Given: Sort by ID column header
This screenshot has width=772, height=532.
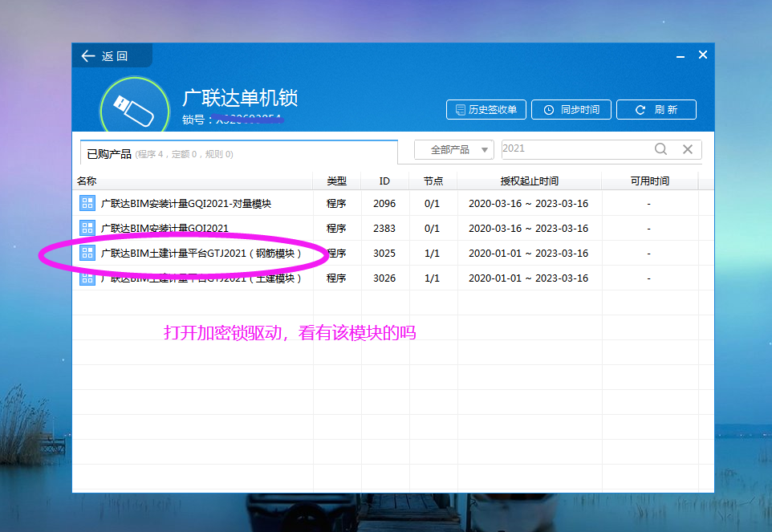Looking at the screenshot, I should tap(384, 181).
